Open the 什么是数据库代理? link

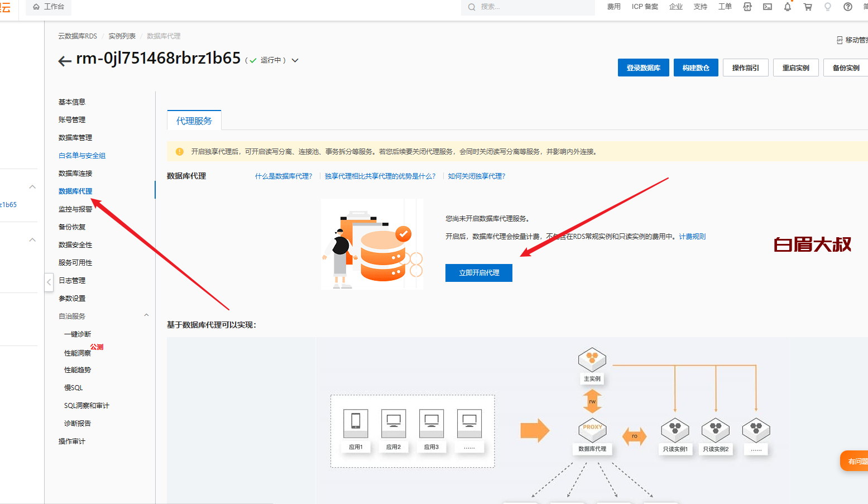coord(284,176)
